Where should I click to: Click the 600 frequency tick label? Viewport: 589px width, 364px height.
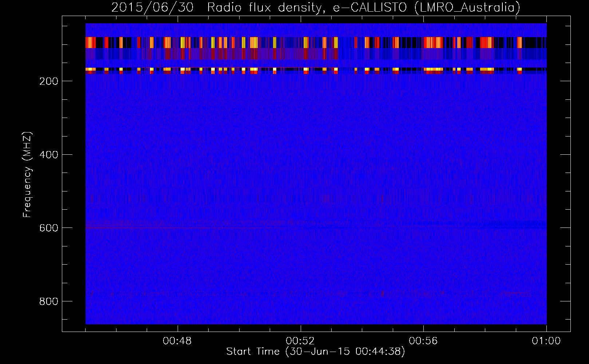pos(48,228)
